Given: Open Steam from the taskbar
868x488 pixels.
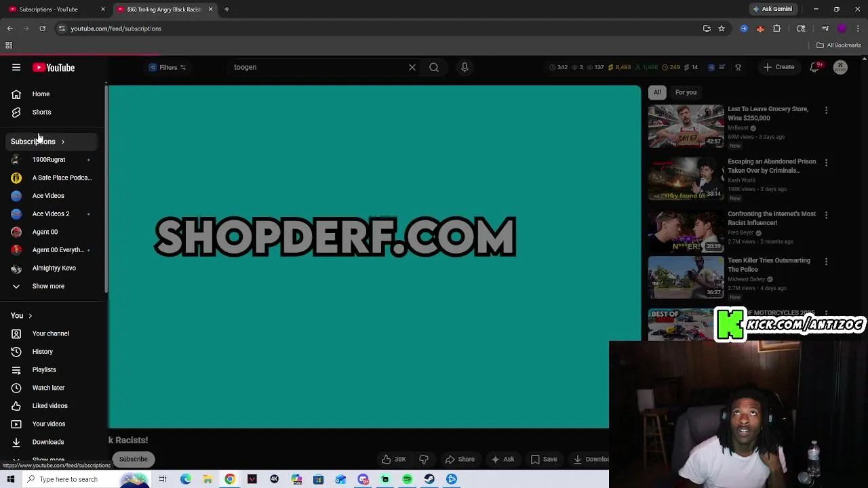Looking at the screenshot, I should point(429,479).
